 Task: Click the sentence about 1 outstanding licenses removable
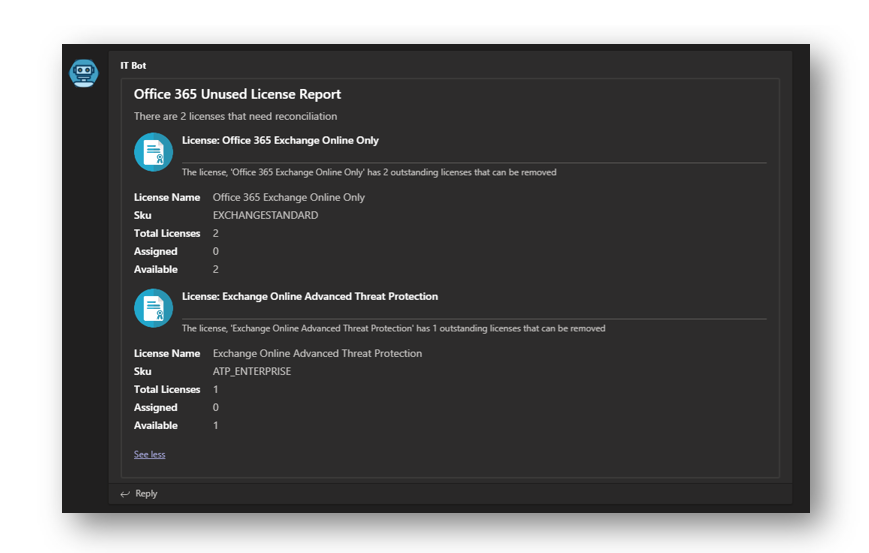point(393,329)
